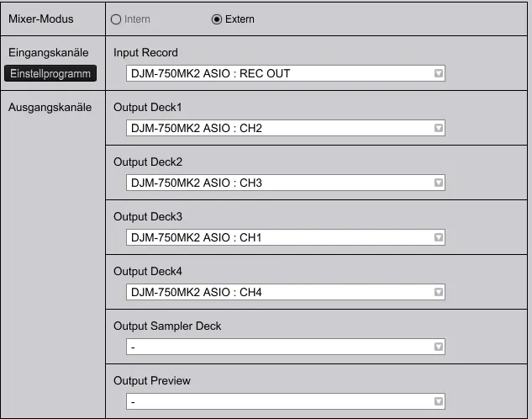Click the Eingangskanäle section label

pyautogui.click(x=49, y=53)
